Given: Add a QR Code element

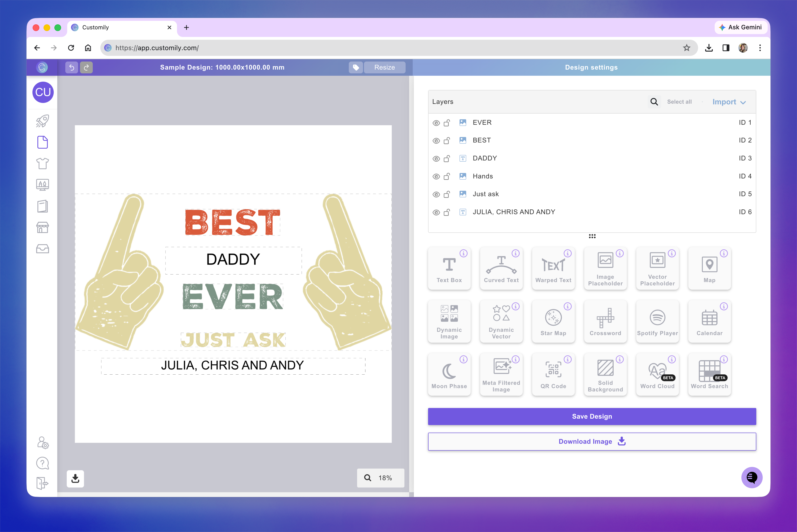Looking at the screenshot, I should point(553,374).
